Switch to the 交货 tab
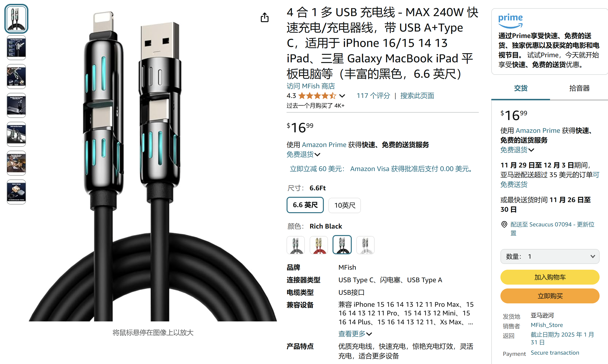Viewport: 608px width, 364px height. (x=520, y=88)
